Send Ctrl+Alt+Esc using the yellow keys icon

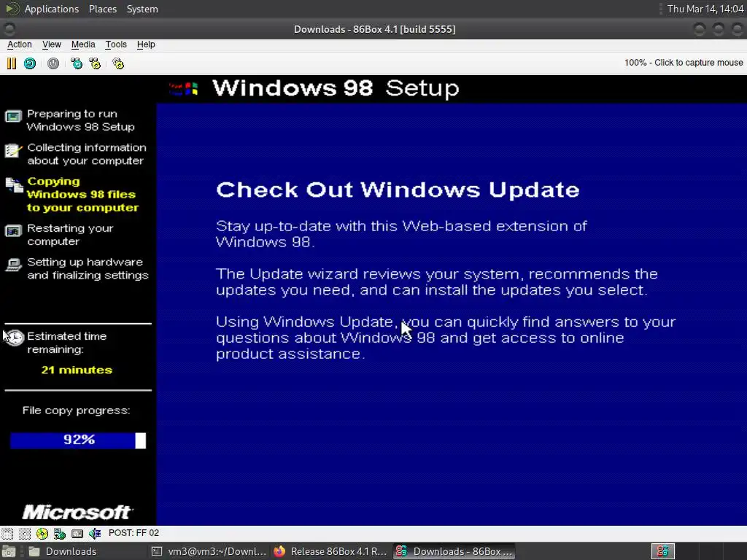coord(95,63)
